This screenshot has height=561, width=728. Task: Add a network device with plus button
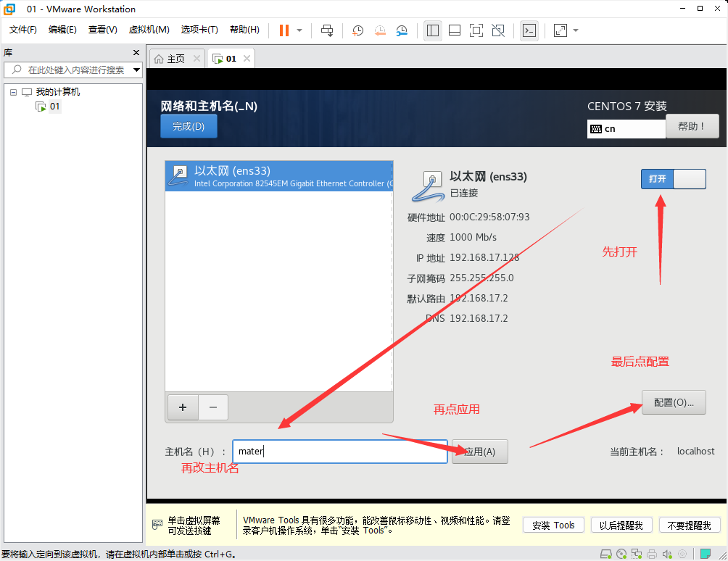click(183, 407)
